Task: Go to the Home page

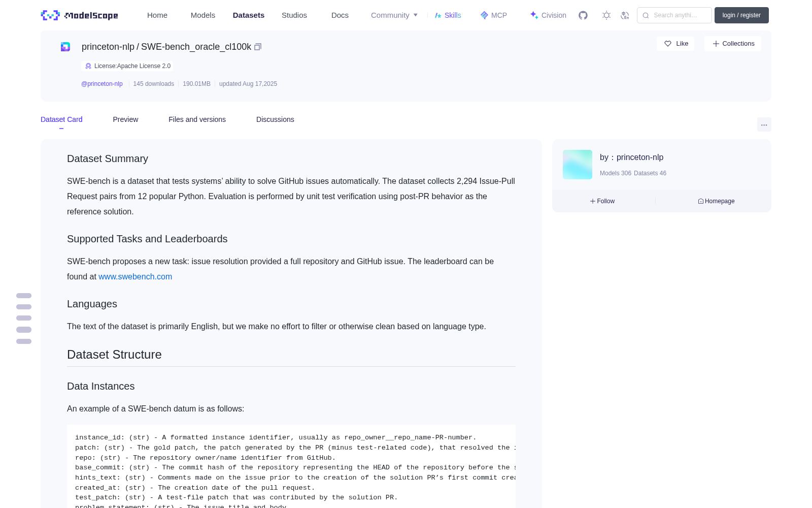Action: 157,15
